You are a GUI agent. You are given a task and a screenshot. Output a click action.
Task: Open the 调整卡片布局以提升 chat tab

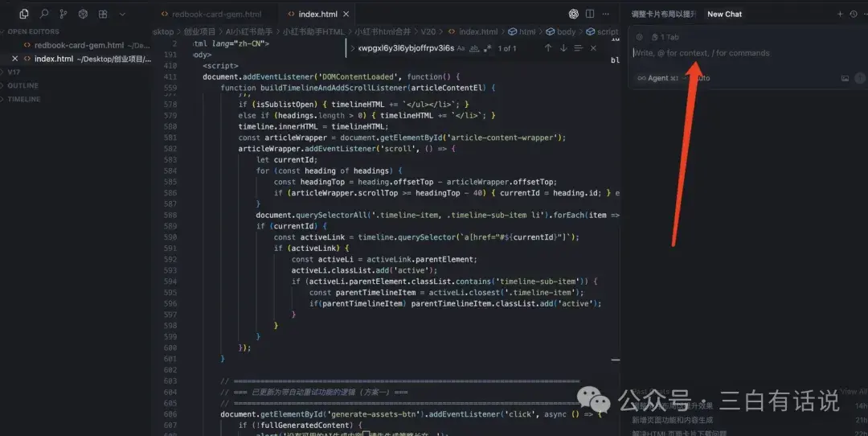(x=663, y=14)
